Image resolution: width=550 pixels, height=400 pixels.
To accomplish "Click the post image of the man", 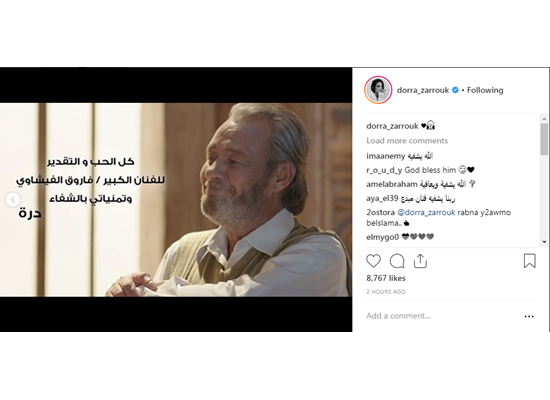I will click(x=176, y=200).
